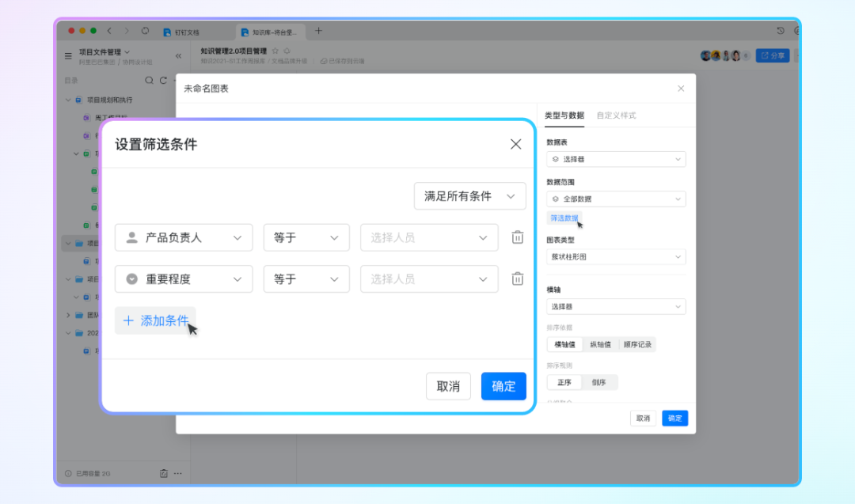Close the 设置筛选条件 dialog with X
This screenshot has height=504, width=855.
515,144
